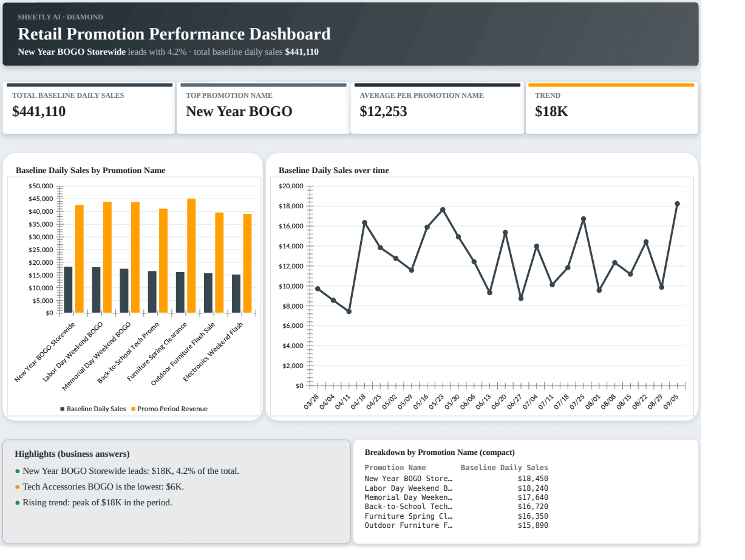The image size is (745, 560).
Task: Click the Retail Promotion Performance Dashboard title
Action: tap(174, 34)
